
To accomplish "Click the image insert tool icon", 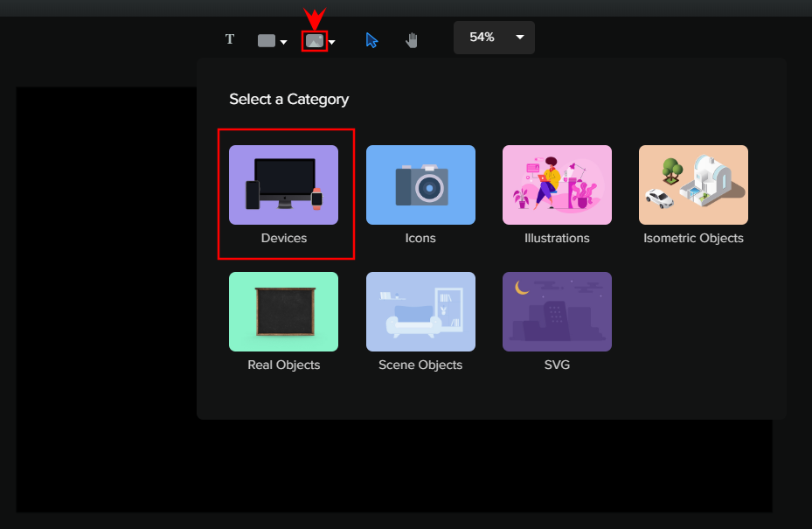I will pyautogui.click(x=315, y=41).
